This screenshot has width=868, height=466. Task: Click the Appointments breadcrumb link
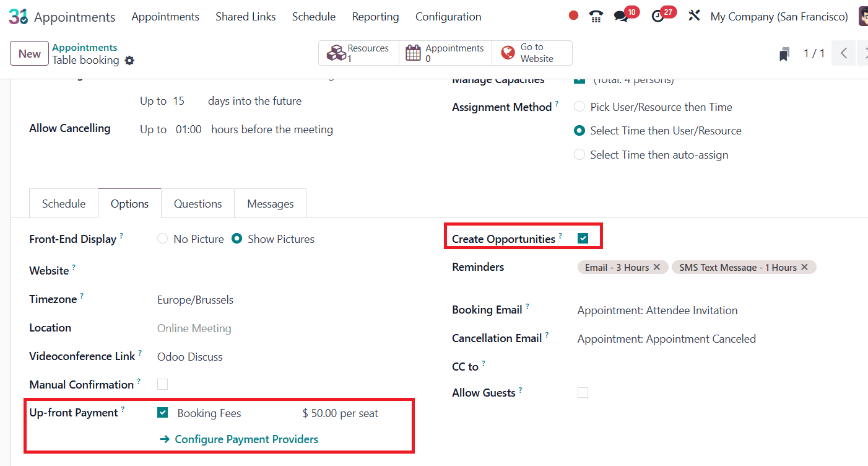pyautogui.click(x=84, y=48)
